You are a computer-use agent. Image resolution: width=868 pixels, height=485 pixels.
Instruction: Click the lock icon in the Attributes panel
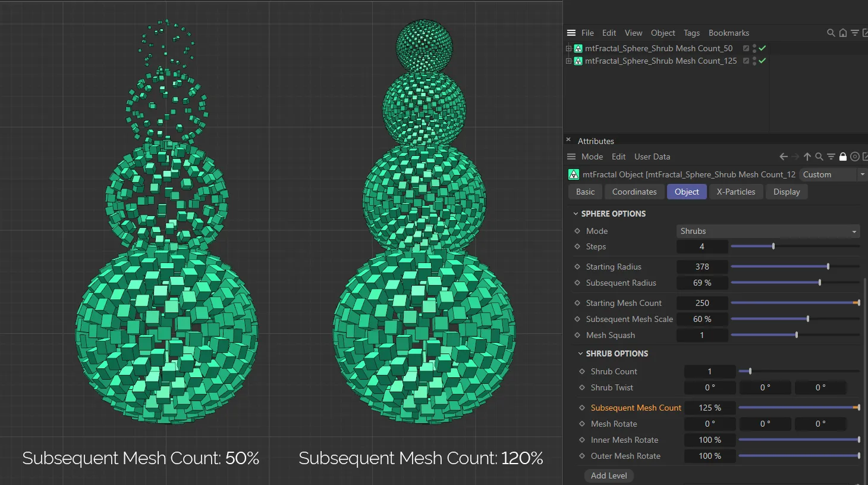tap(843, 157)
